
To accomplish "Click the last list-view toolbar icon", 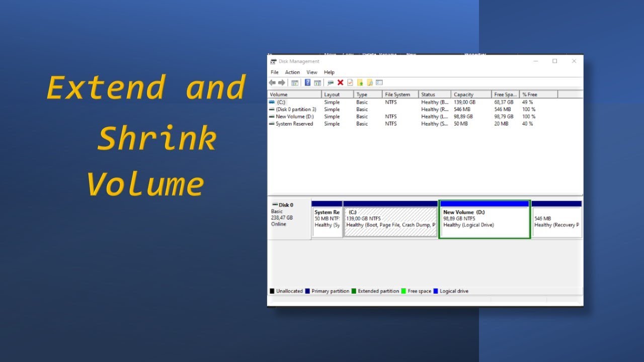I will (x=379, y=82).
